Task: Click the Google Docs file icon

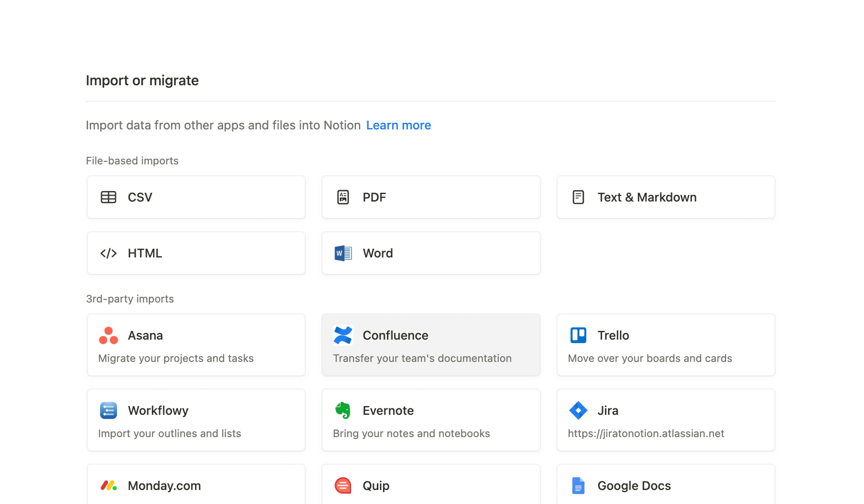Action: [578, 486]
